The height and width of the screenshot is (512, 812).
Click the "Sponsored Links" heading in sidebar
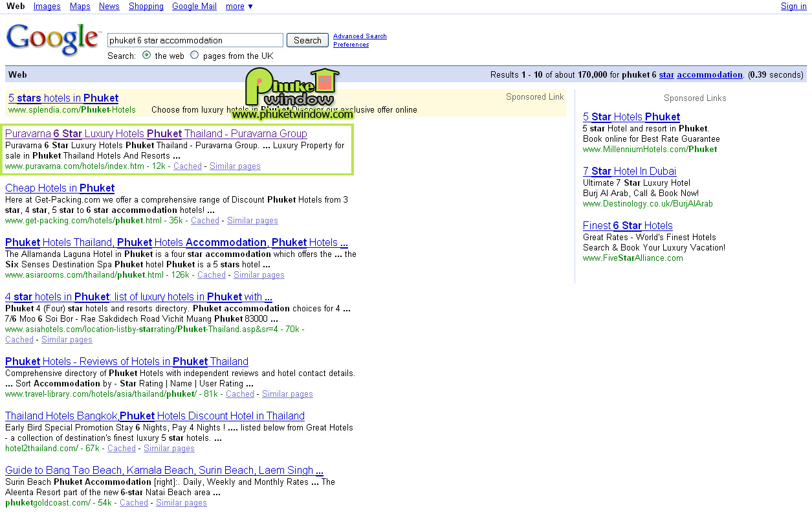(695, 98)
